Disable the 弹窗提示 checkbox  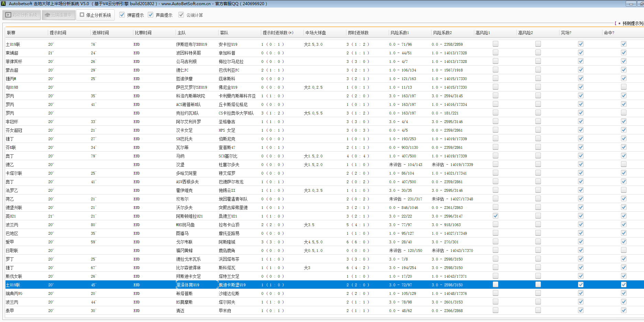coord(122,15)
